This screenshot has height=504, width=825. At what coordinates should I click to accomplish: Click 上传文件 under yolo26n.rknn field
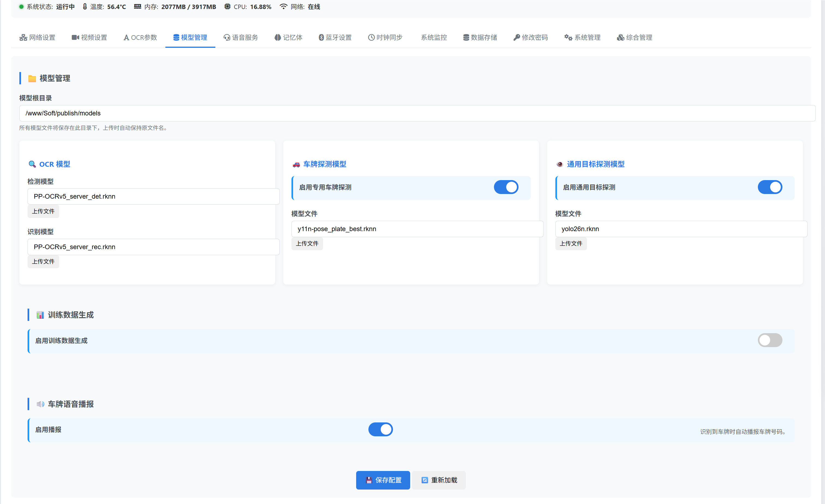coord(571,243)
